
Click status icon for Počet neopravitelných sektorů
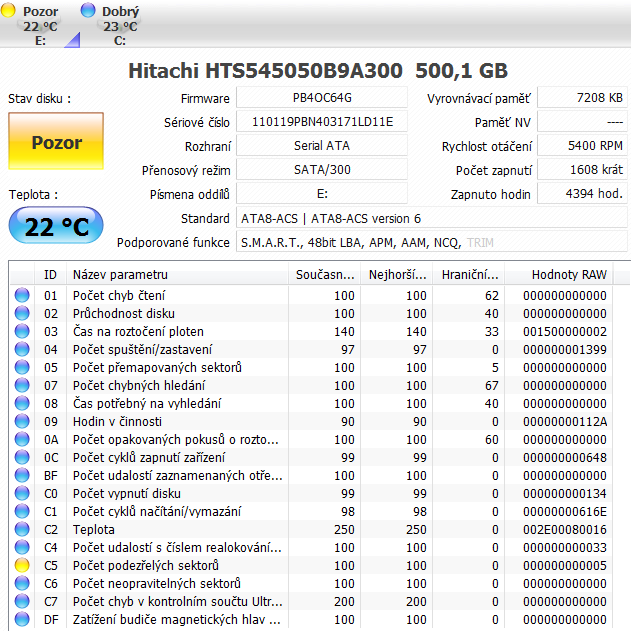[x=22, y=583]
